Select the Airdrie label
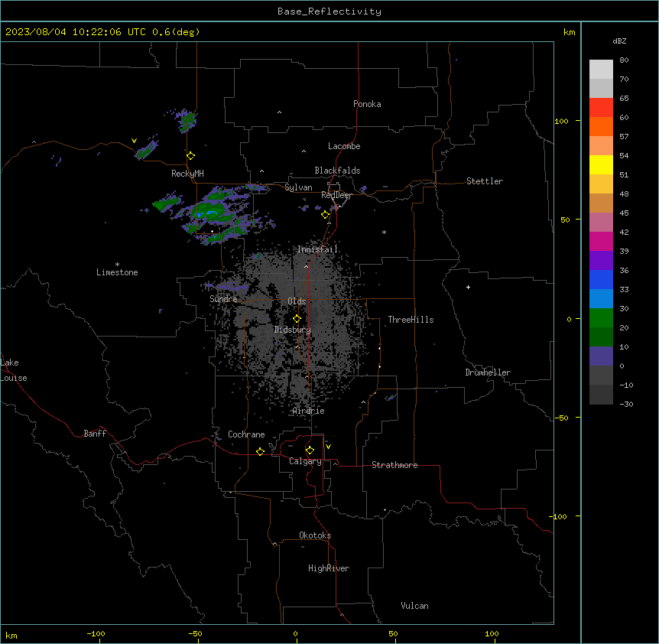The height and width of the screenshot is (644, 659). 308,411
